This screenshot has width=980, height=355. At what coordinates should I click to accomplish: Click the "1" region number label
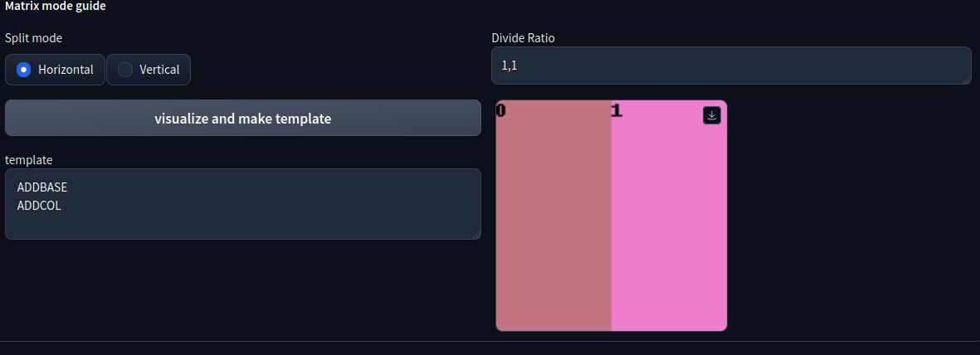(617, 110)
